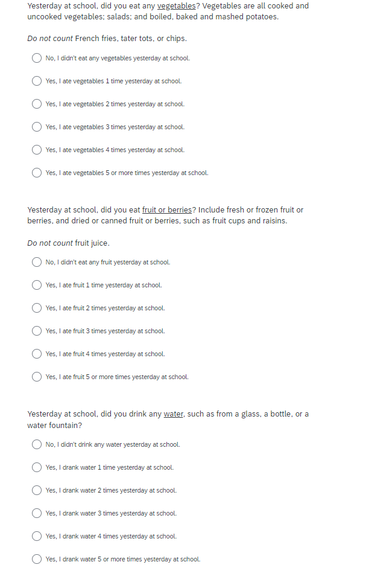
Task: Select 'ate fruit 4 times' radio button
Action: pos(37,354)
